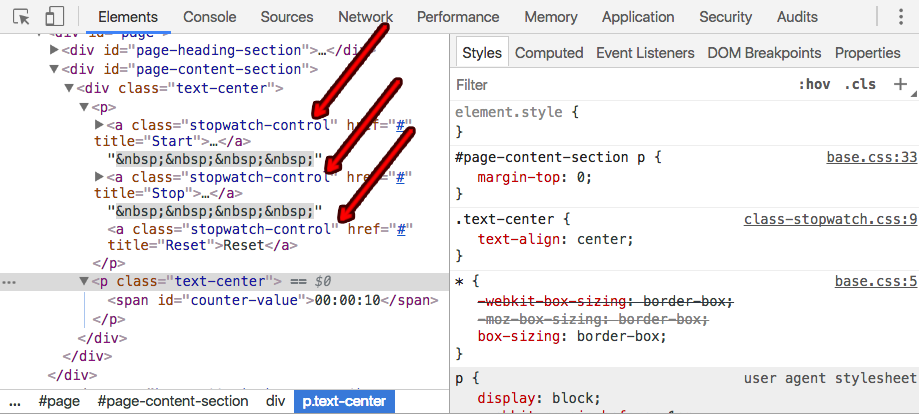
Task: Select div in the breadcrumb bar
Action: click(275, 402)
